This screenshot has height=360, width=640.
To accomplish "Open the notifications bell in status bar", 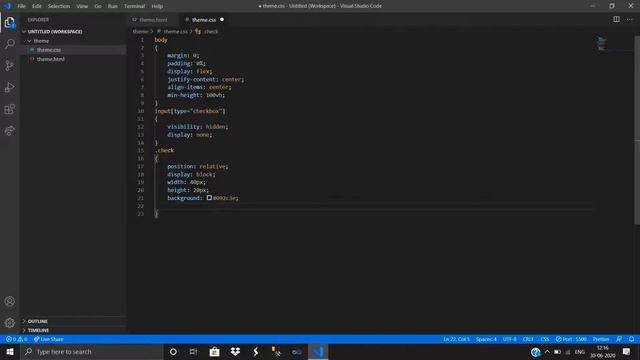I will pyautogui.click(x=631, y=339).
